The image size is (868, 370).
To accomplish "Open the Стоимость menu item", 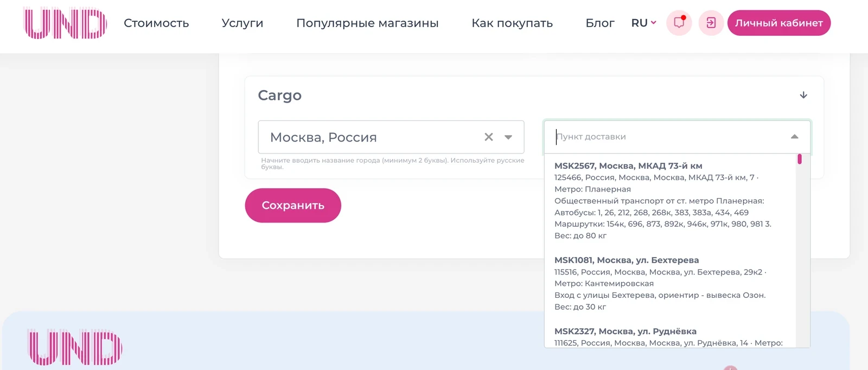I will pos(156,23).
